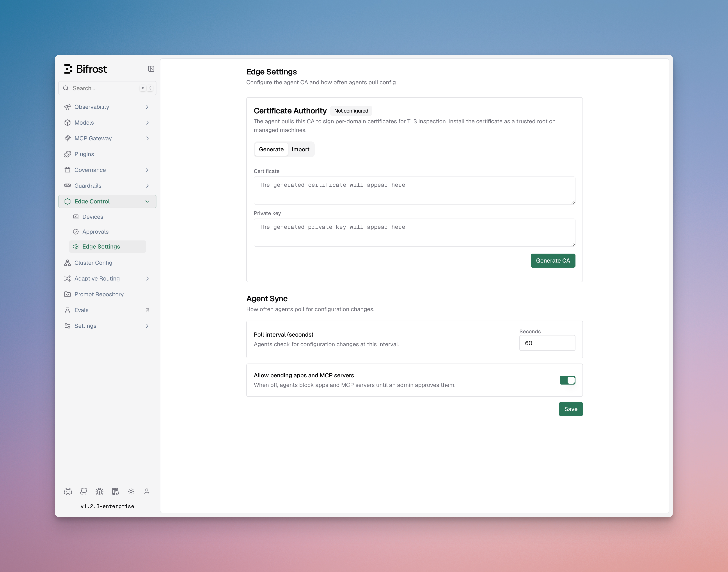The width and height of the screenshot is (728, 572).
Task: Click the search magnifier icon
Action: click(66, 88)
